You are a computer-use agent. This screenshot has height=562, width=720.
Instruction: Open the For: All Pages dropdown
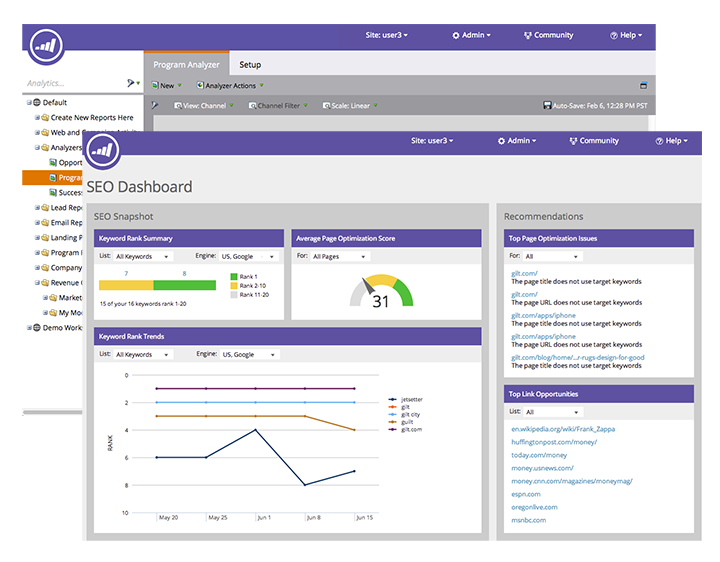point(340,257)
